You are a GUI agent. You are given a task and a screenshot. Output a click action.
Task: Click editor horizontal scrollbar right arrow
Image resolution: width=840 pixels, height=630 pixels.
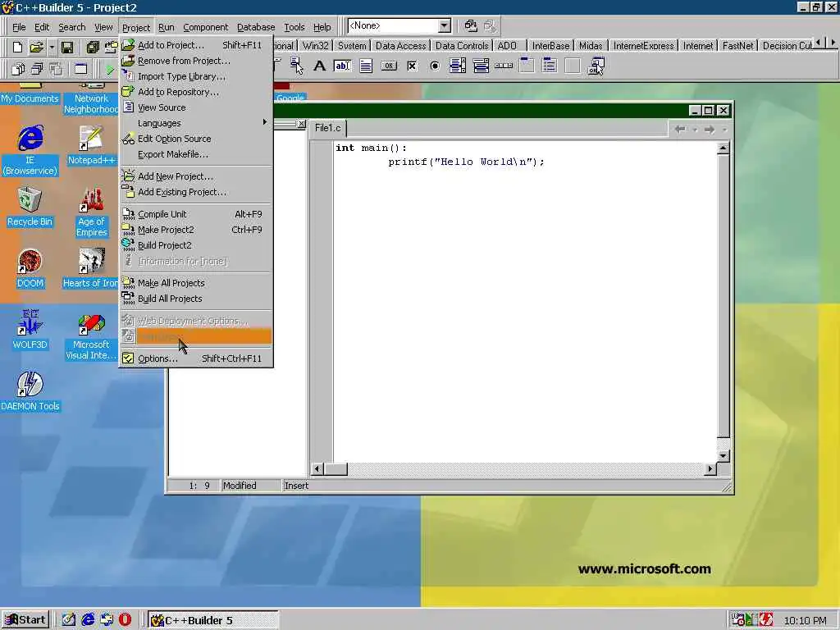coord(710,468)
